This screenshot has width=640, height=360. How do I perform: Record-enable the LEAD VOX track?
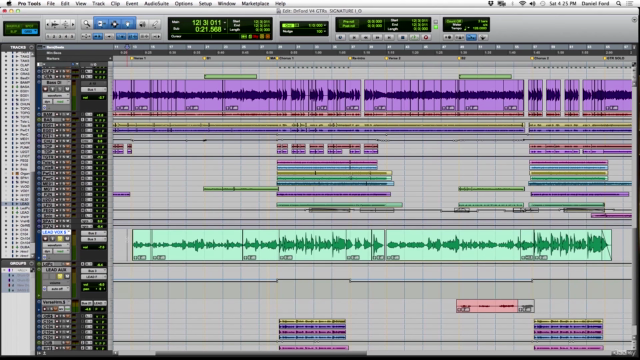tap(45, 239)
